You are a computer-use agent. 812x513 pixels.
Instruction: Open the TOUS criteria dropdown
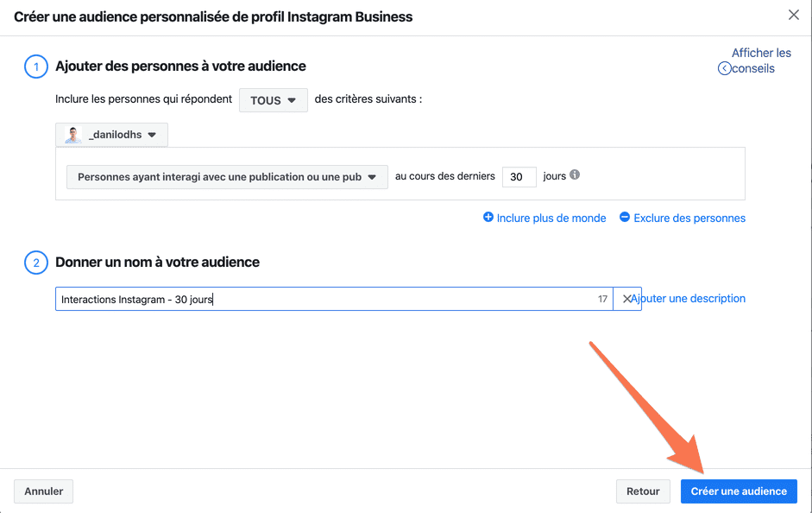point(274,100)
